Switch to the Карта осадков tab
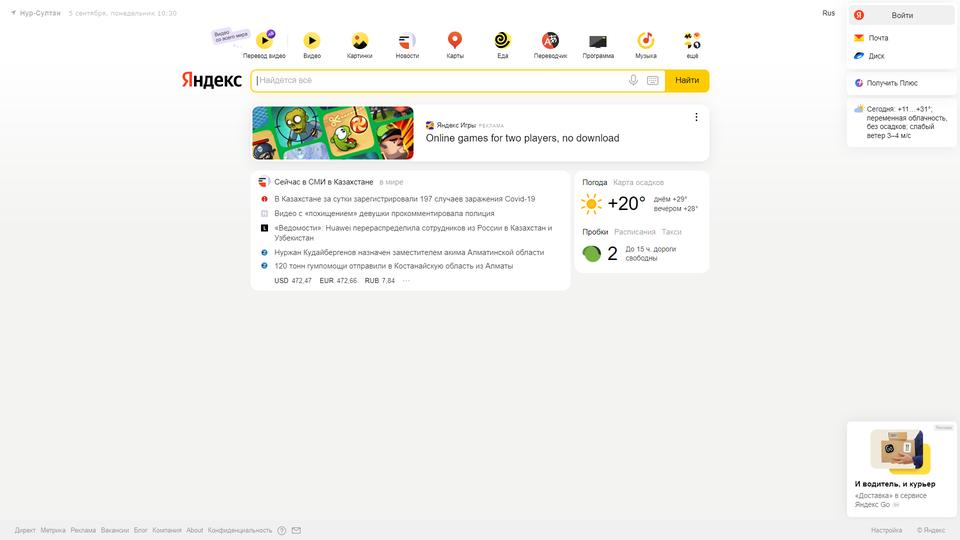The image size is (960, 540). tap(638, 182)
